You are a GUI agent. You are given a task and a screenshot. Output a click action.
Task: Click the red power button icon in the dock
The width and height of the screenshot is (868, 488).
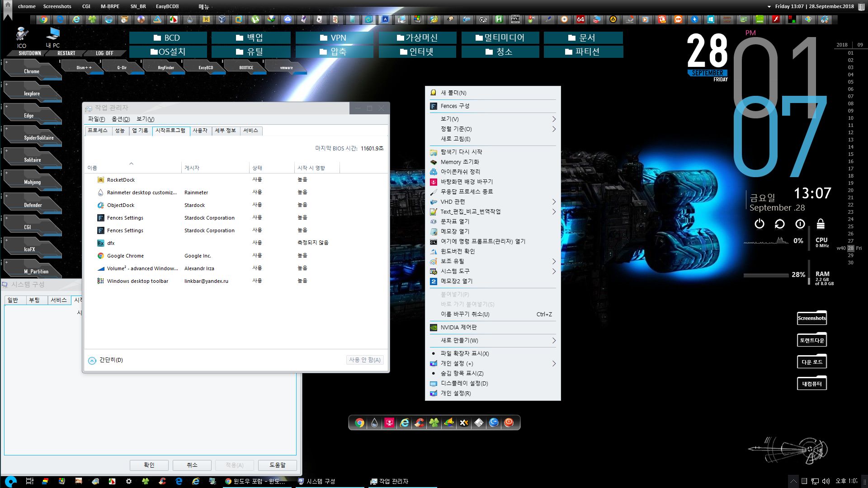pos(509,423)
